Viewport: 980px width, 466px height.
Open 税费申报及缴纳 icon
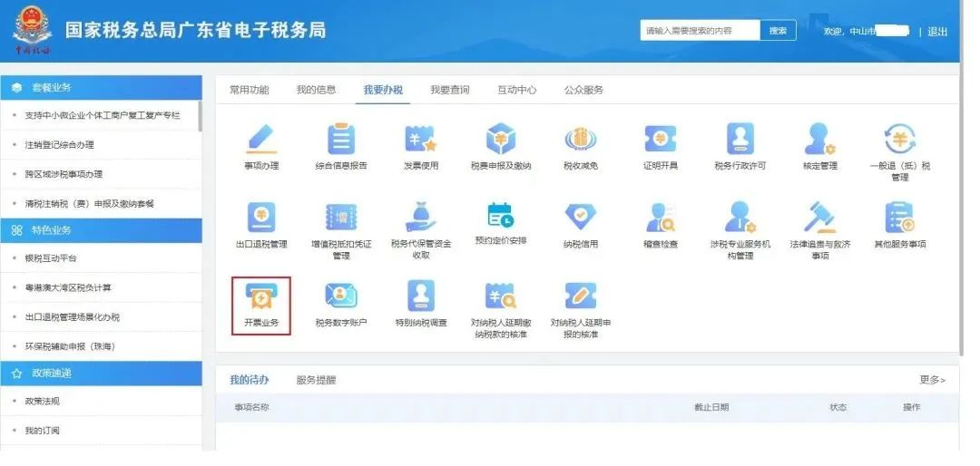[501, 140]
